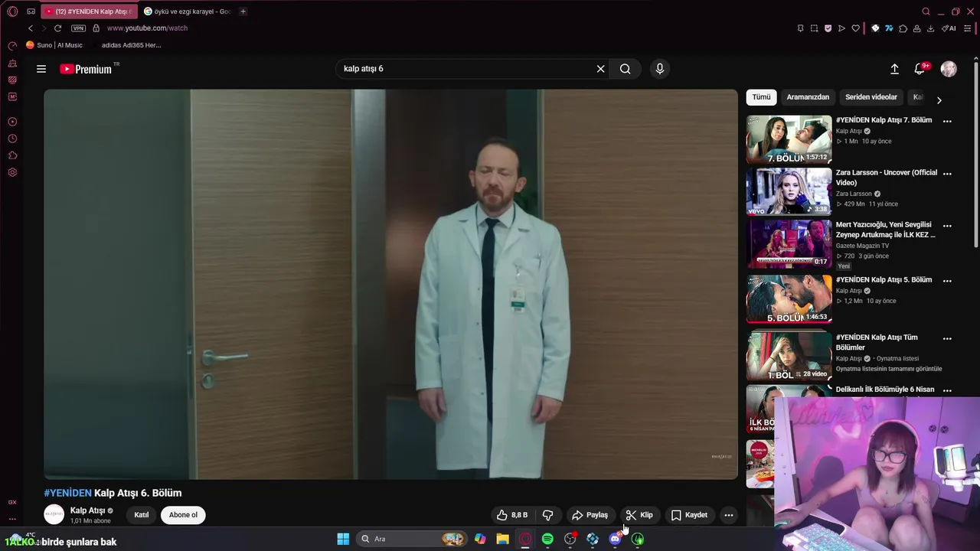Open YouTube notifications bell
980x551 pixels.
pyautogui.click(x=921, y=69)
